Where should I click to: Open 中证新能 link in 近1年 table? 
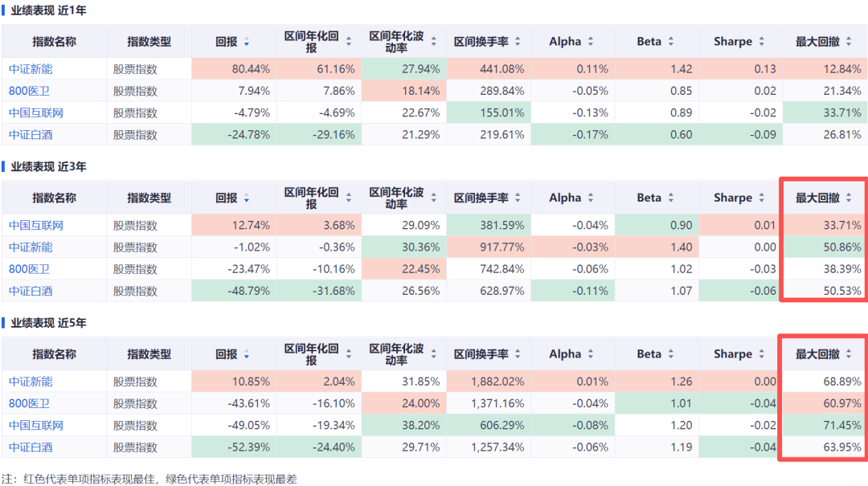(31, 69)
